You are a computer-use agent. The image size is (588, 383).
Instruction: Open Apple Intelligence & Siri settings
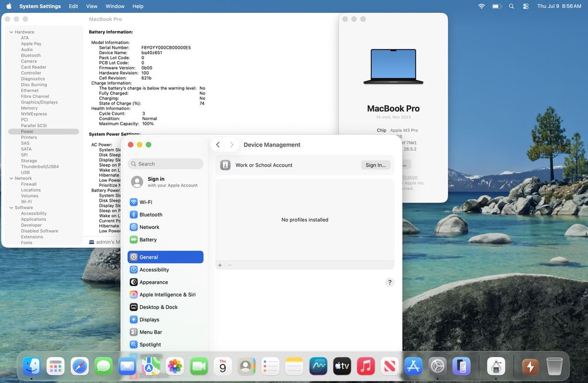click(165, 295)
